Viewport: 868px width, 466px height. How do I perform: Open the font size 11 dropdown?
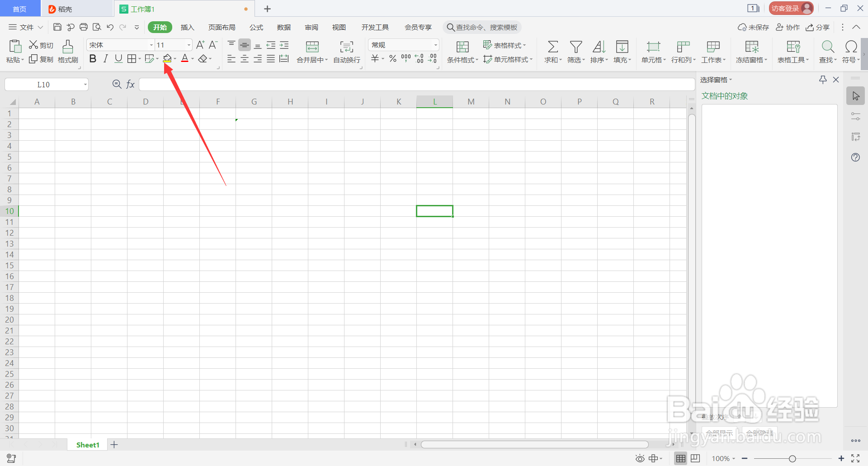coord(189,45)
